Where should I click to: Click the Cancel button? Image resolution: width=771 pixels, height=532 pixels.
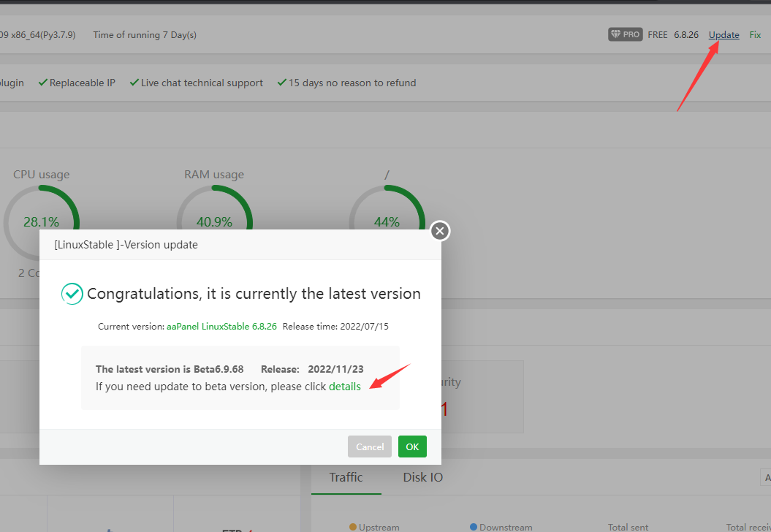coord(370,446)
